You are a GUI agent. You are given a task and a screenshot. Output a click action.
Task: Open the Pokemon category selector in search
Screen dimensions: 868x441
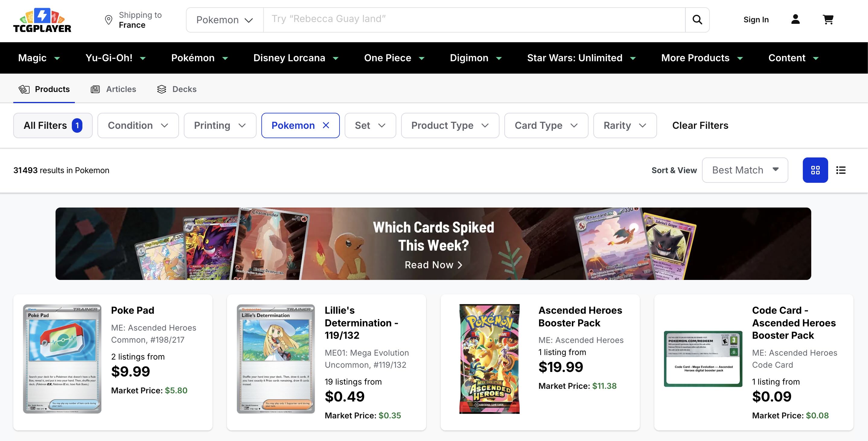pyautogui.click(x=225, y=20)
